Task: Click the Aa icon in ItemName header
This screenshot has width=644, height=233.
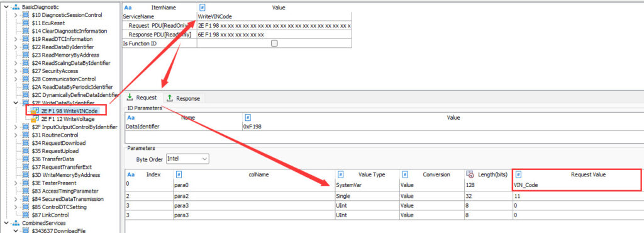Action: 128,8
